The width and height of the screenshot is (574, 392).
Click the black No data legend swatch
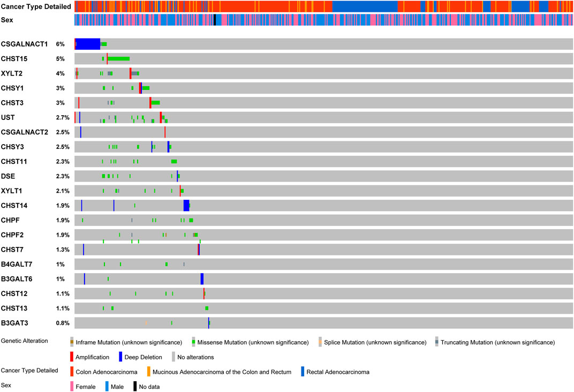point(135,387)
